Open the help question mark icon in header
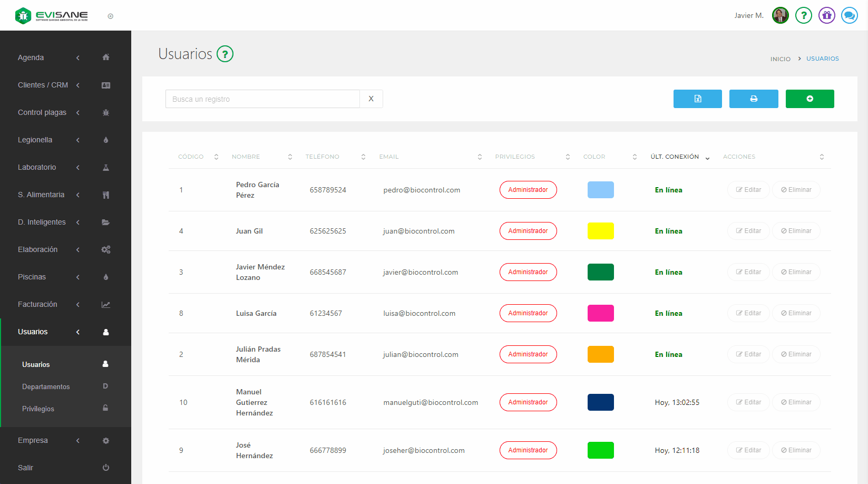The width and height of the screenshot is (868, 484). 804,15
